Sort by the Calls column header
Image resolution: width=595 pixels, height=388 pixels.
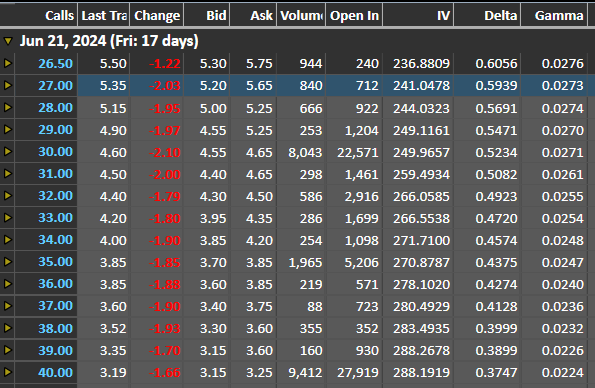[39, 15]
